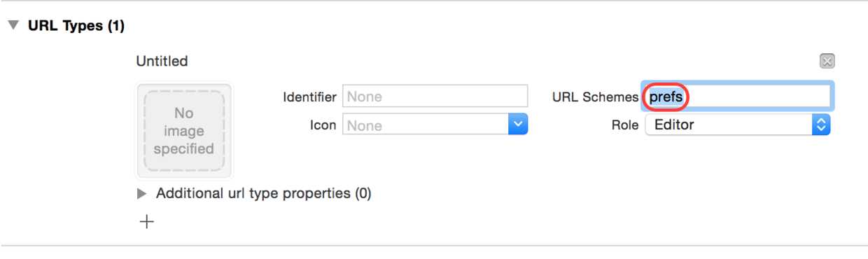This screenshot has width=868, height=259.
Task: Click the 'URL Types (1)' heading
Action: pos(76,26)
